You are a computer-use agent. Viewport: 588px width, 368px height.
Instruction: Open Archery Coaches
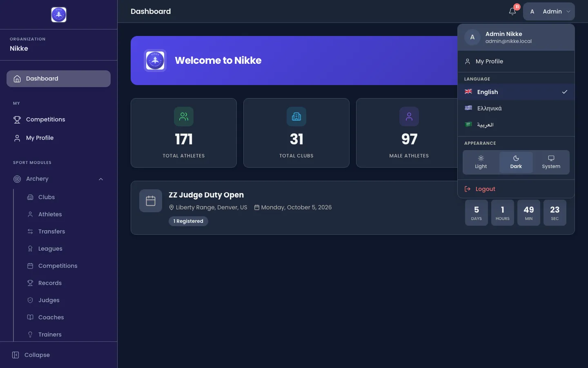[x=65, y=317]
